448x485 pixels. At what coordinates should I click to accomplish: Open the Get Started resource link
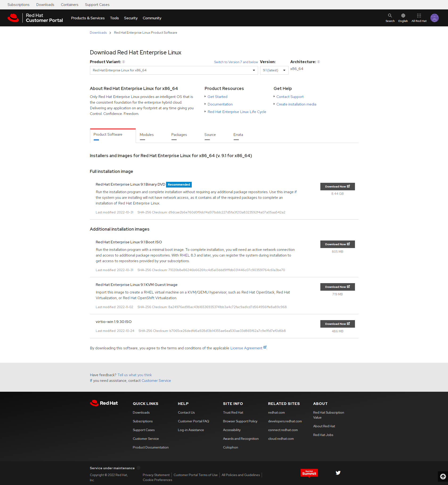[x=217, y=97]
